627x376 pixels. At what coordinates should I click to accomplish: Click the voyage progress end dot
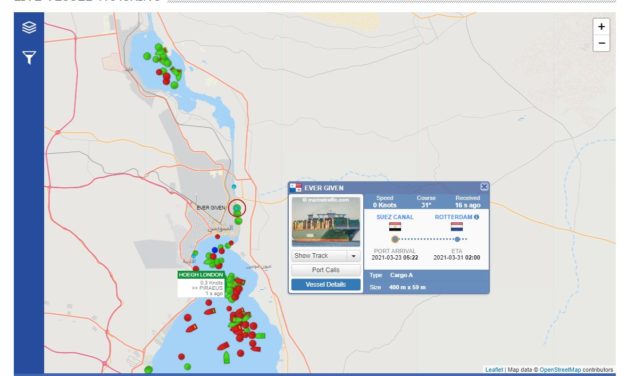coord(457,239)
